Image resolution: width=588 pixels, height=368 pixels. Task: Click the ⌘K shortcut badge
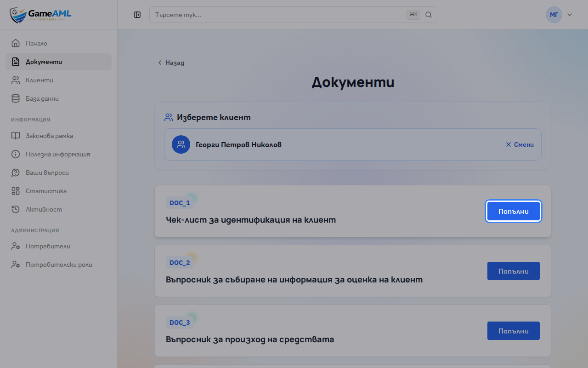(413, 15)
